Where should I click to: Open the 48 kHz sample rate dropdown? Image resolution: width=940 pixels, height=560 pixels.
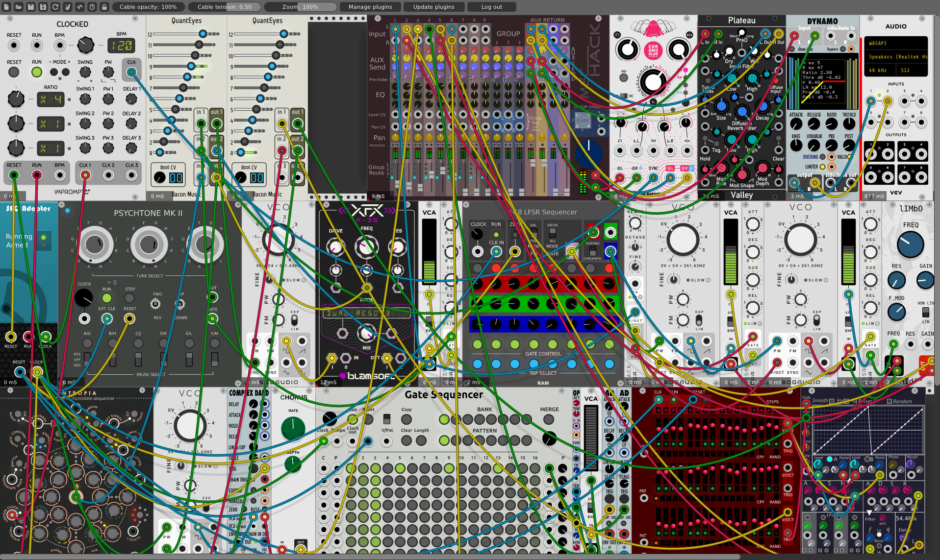(x=880, y=70)
